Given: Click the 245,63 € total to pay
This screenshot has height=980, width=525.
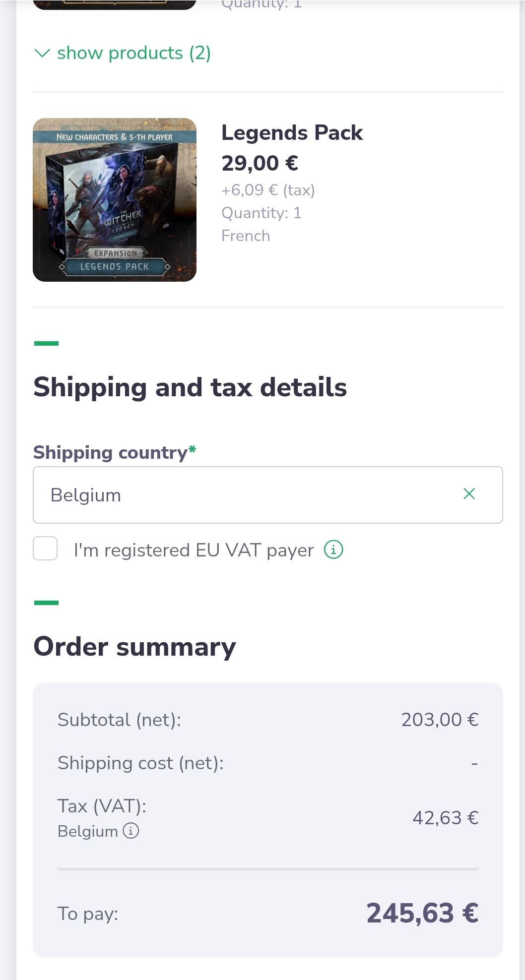Looking at the screenshot, I should pyautogui.click(x=422, y=913).
